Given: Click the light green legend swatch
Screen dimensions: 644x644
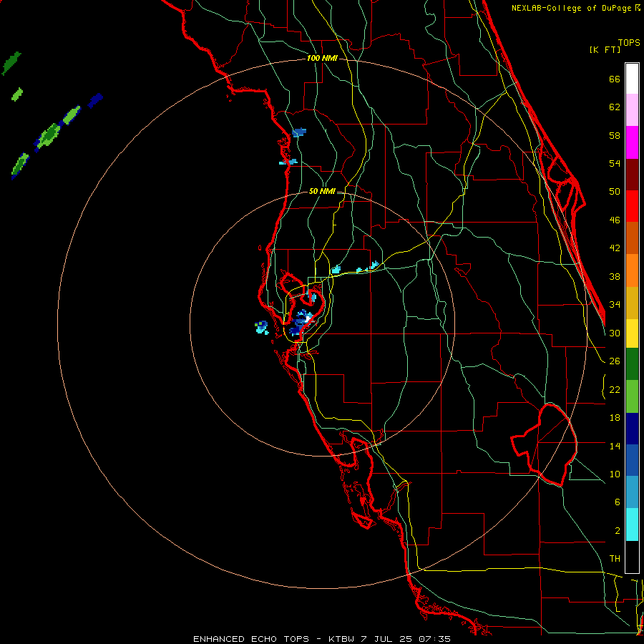Looking at the screenshot, I should pos(632,396).
